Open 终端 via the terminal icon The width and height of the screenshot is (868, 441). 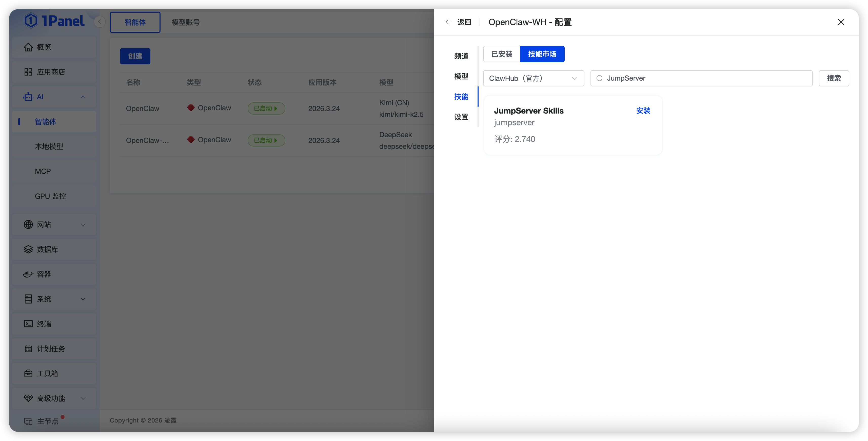pyautogui.click(x=28, y=324)
